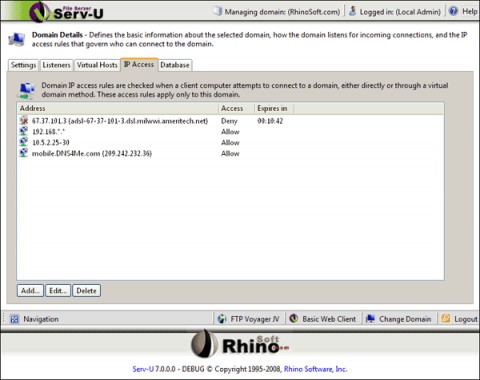Select the denied 67.37.101.3 rule icon
The height and width of the screenshot is (380, 480).
click(x=24, y=120)
